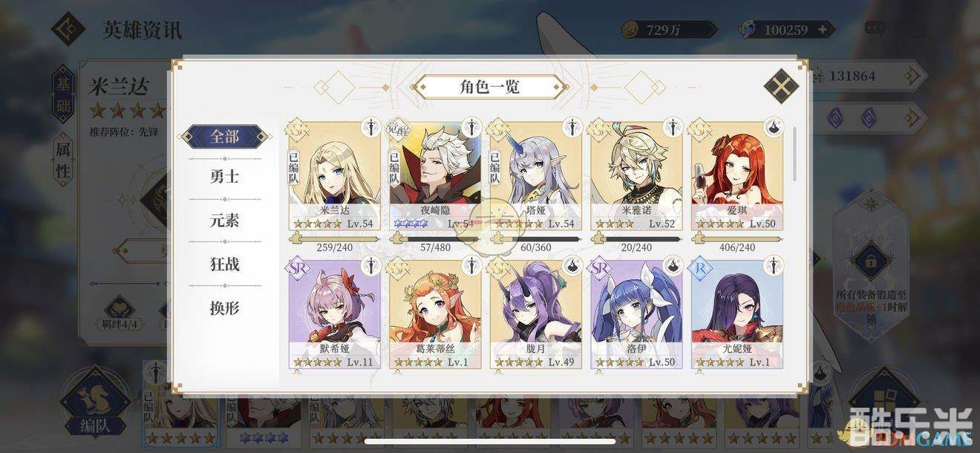
Task: Open the chat bubble icon at top right
Action: tap(875, 29)
